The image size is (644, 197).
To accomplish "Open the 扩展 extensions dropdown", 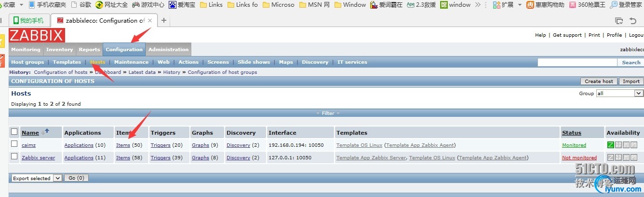I will coord(507,5).
